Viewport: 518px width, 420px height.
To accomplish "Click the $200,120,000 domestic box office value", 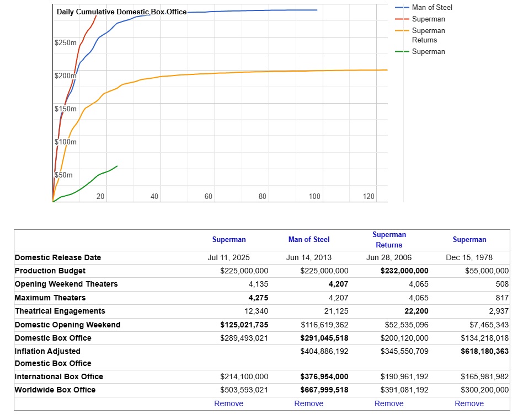I will 404,338.
